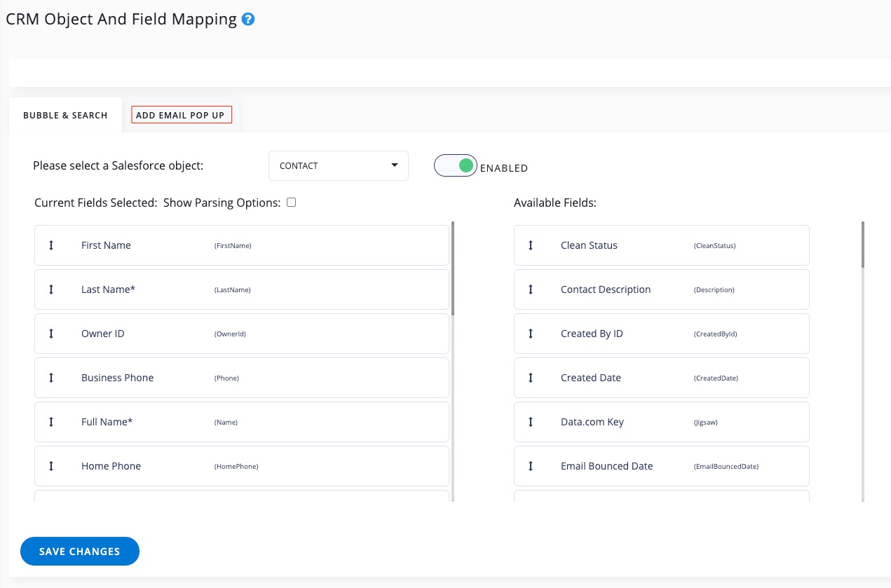Screen dimensions: 891x588
Task: Select the Created Date available field
Action: click(661, 378)
